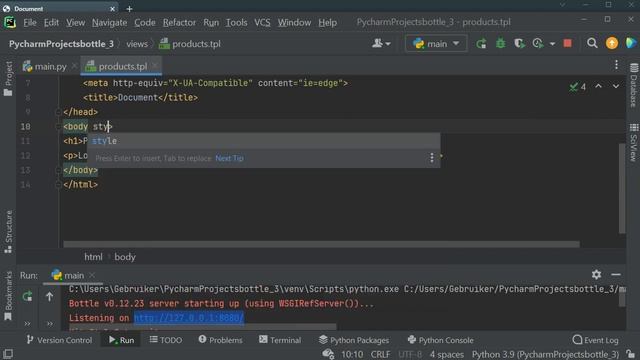
Task: Open the Version Control tool window
Action: tap(60, 340)
